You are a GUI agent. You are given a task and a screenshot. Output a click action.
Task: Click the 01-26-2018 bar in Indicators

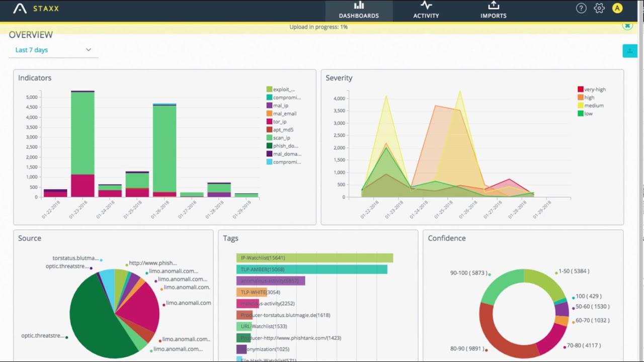165,150
